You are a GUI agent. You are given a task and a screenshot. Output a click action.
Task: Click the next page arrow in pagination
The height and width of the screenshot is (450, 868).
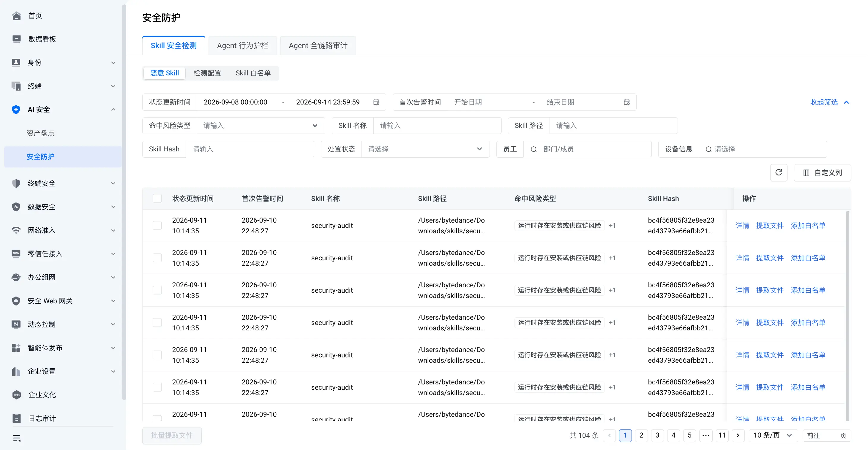pyautogui.click(x=738, y=435)
